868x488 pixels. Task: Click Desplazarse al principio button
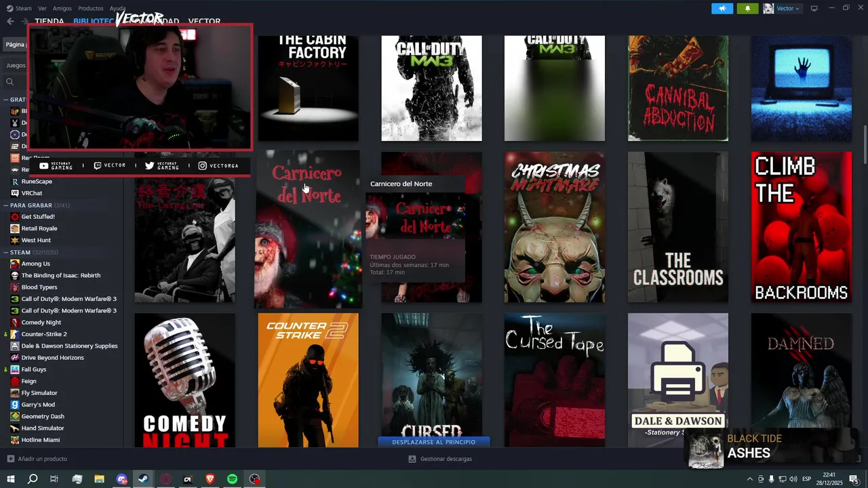(x=434, y=442)
